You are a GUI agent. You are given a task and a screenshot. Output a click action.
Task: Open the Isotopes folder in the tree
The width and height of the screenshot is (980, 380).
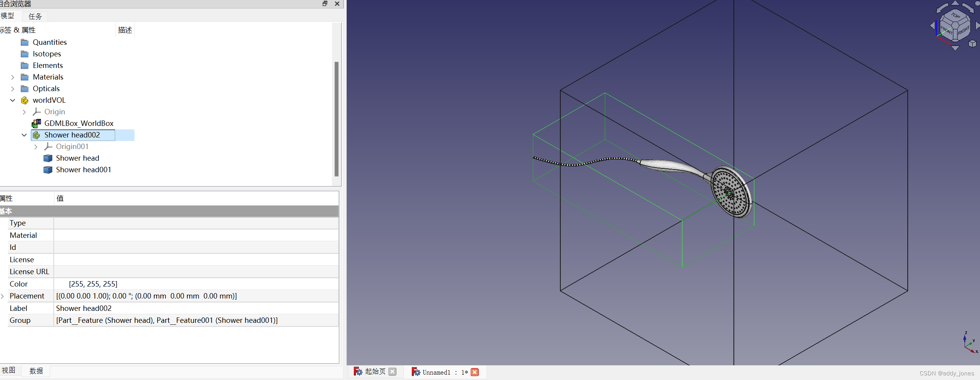(x=25, y=54)
